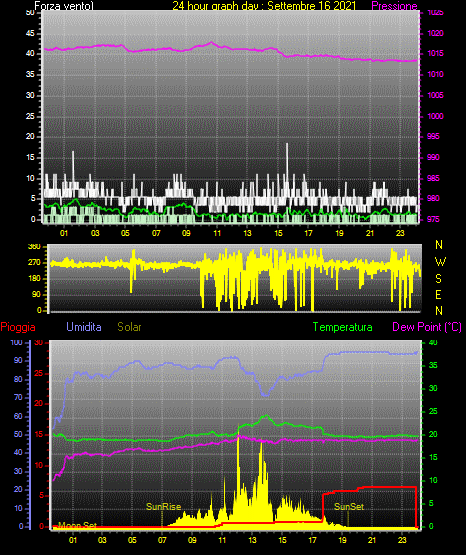Click 100 on the blue humidity axis
Viewport: 466px width, 555px height.
[16, 342]
